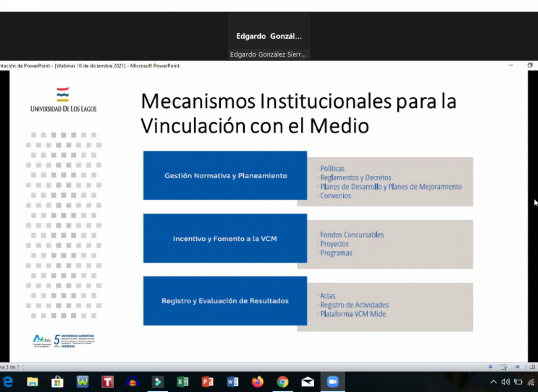Image resolution: width=538 pixels, height=392 pixels.
Task: Launch Microsoft Store from the taskbar
Action: tap(57, 382)
